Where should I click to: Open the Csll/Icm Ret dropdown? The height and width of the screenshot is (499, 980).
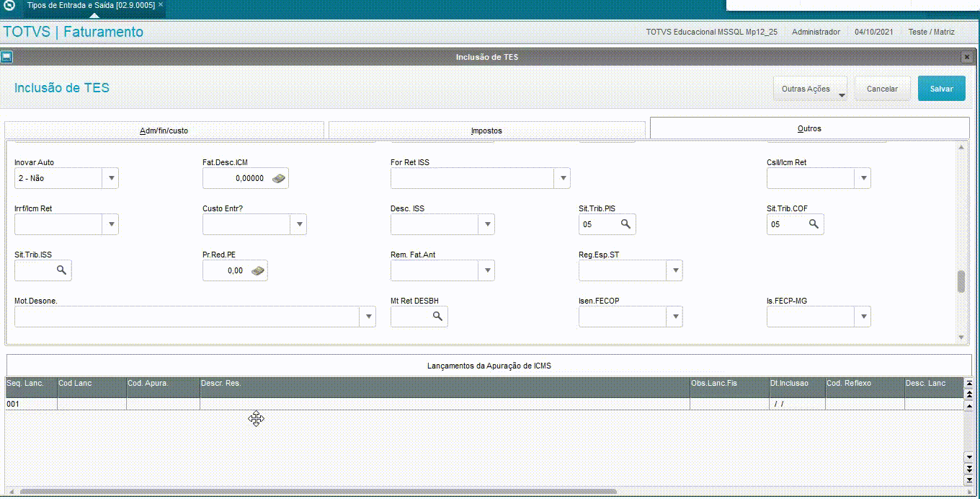coord(862,178)
